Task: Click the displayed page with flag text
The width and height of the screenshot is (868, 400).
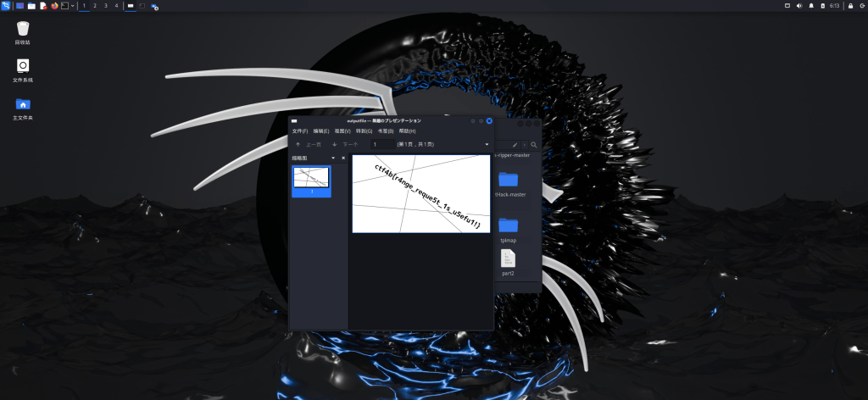Action: click(421, 193)
